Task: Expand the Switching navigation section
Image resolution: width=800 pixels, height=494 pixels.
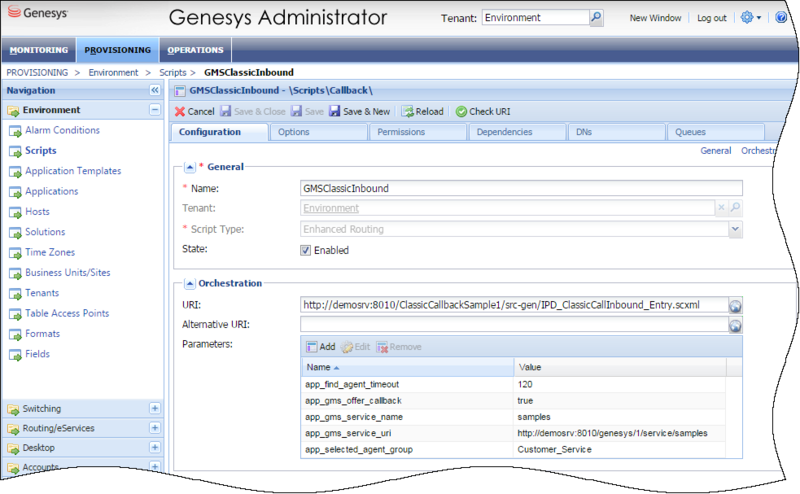Action: point(155,408)
